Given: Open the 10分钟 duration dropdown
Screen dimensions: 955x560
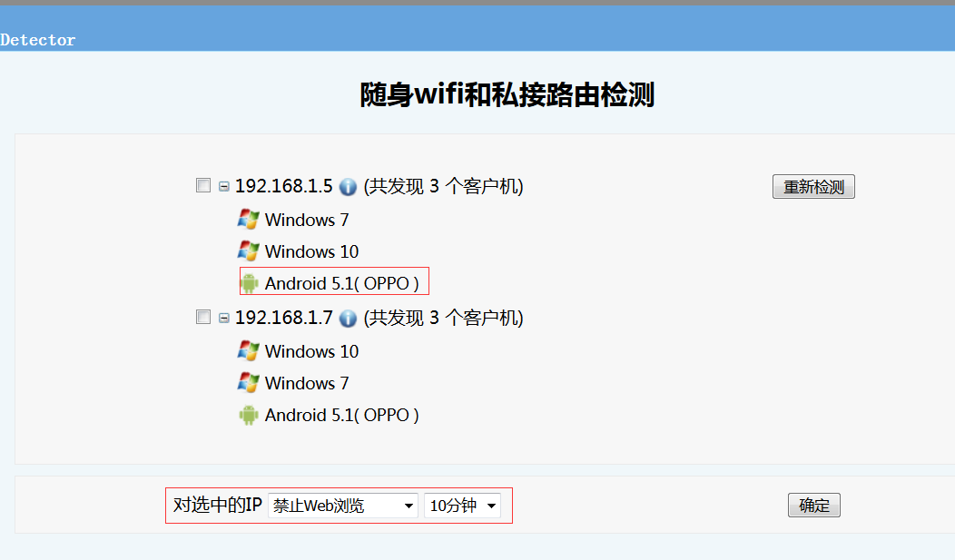Looking at the screenshot, I should click(x=462, y=506).
